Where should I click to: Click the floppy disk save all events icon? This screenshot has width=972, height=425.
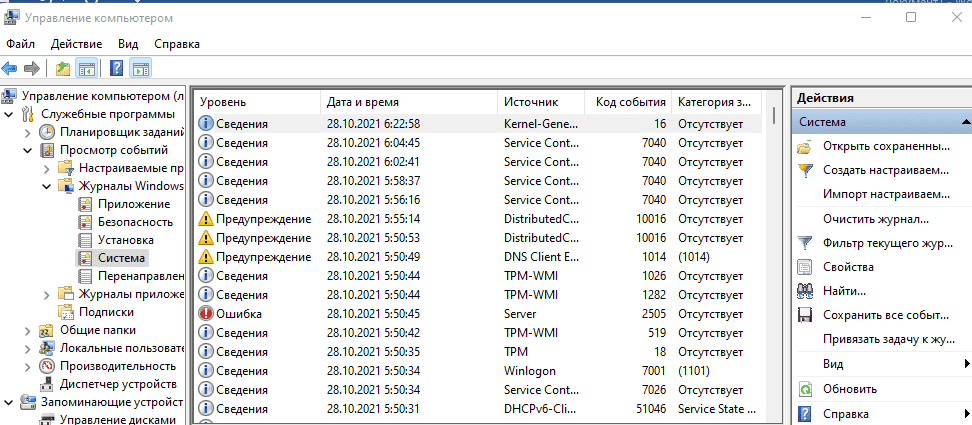(805, 315)
